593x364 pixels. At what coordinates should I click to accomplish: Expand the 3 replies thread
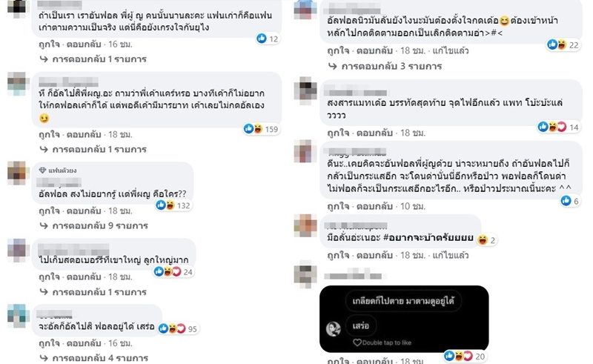click(x=385, y=66)
